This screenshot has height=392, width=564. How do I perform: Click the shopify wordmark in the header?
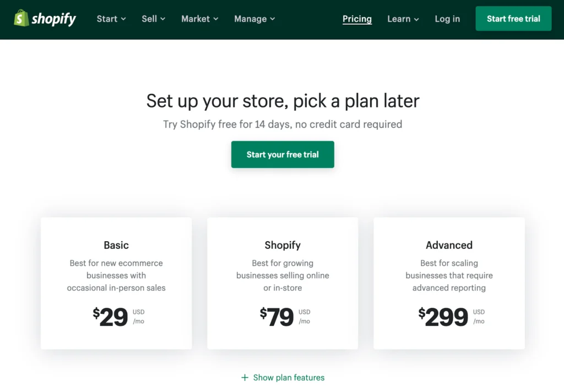click(x=55, y=18)
